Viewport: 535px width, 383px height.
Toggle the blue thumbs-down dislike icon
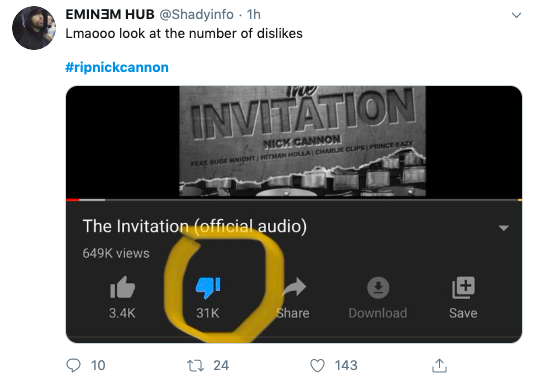[207, 288]
